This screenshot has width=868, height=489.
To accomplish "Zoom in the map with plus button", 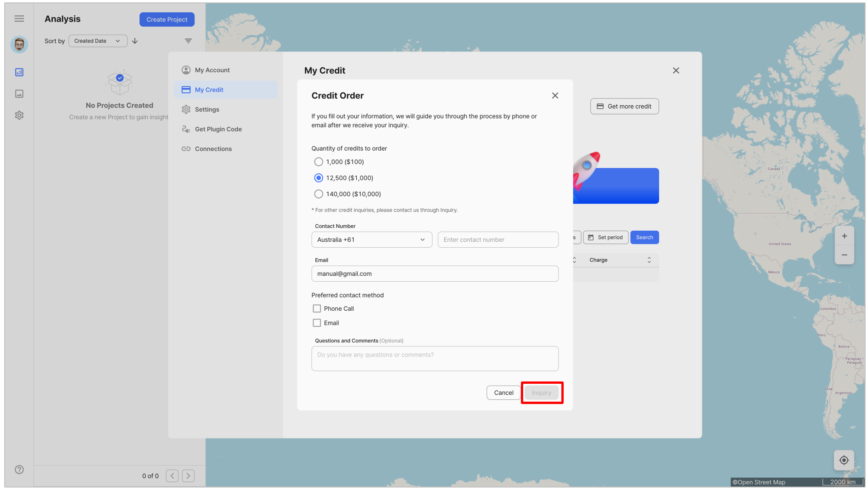I will [845, 236].
